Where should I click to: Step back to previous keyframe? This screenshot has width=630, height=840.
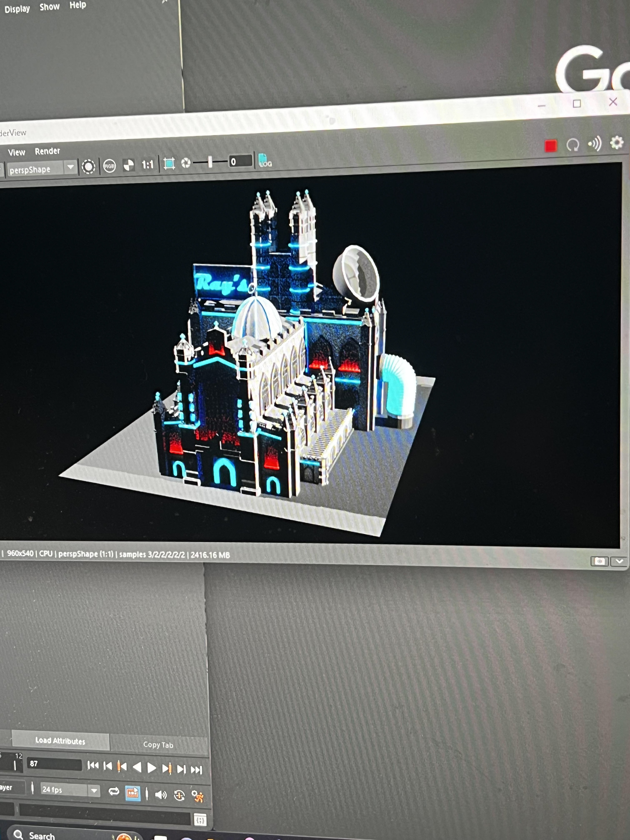click(122, 766)
